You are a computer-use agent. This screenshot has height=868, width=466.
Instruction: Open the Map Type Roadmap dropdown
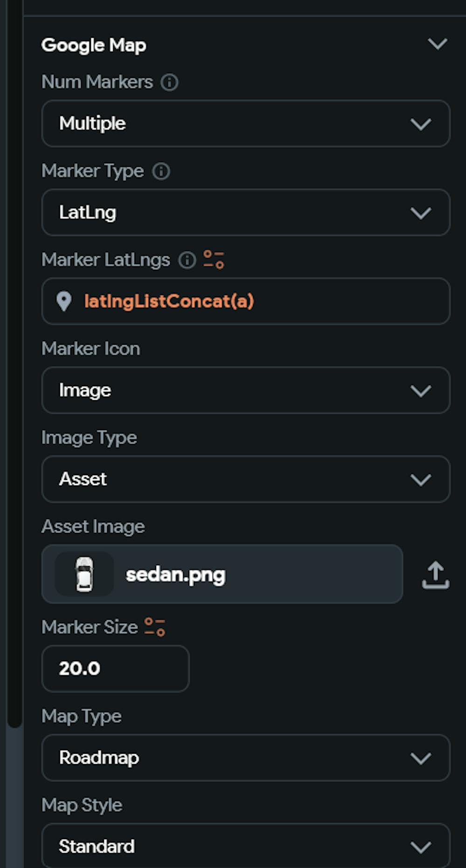pos(246,758)
